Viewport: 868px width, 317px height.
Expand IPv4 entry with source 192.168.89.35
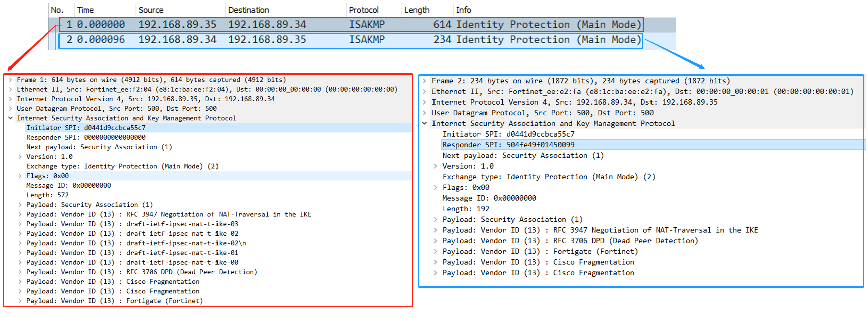coord(10,99)
